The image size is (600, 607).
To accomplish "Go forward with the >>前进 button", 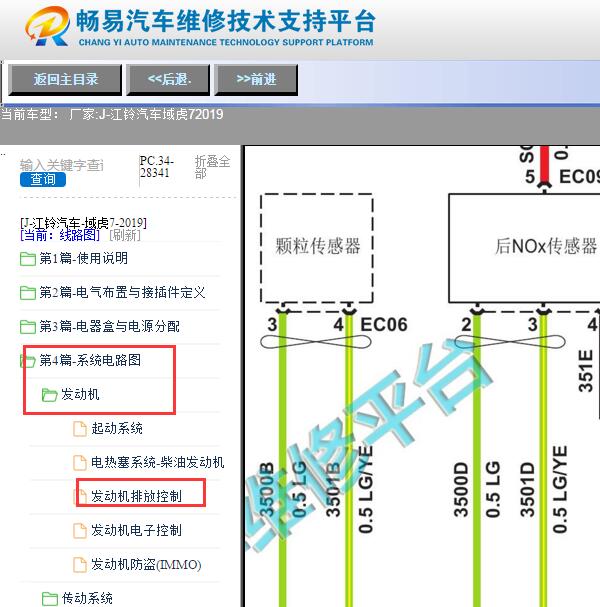I will click(256, 80).
